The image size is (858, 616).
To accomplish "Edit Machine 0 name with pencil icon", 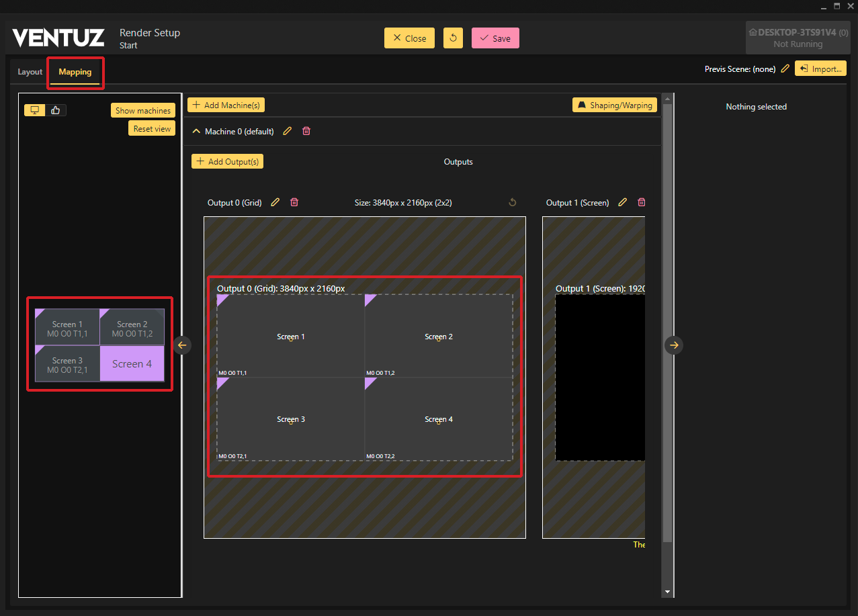I will pyautogui.click(x=288, y=132).
